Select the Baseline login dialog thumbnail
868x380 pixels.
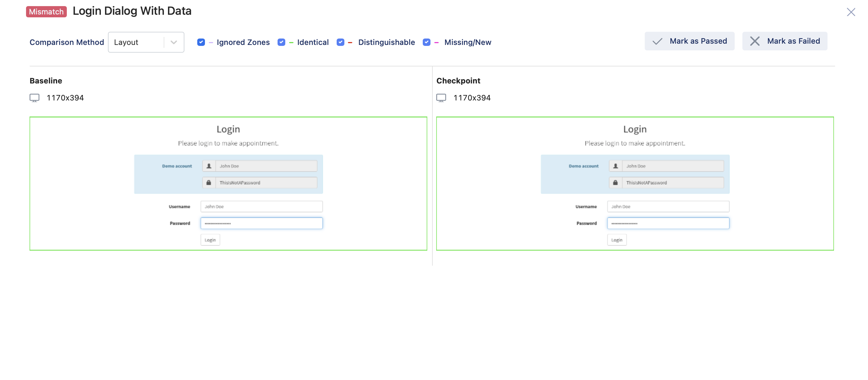228,183
